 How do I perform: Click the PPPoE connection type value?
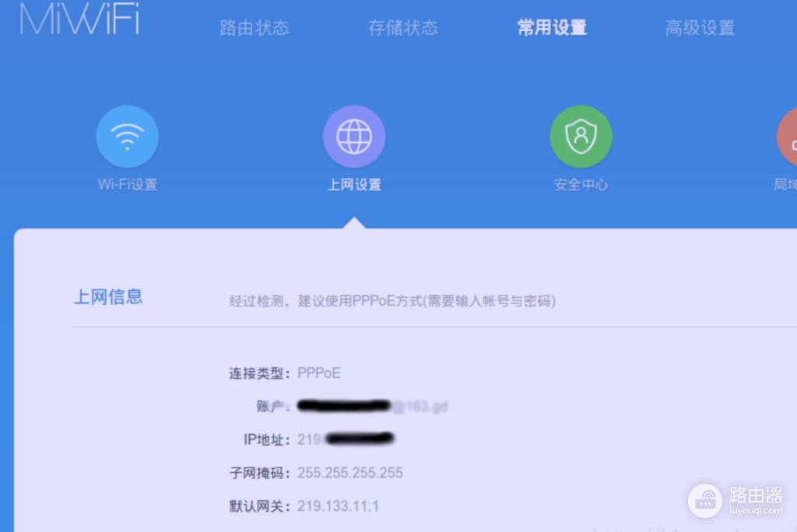319,373
